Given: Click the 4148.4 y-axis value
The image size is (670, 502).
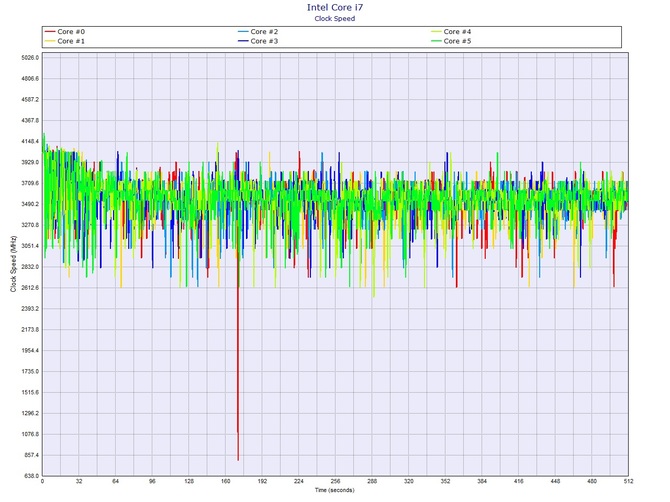Looking at the screenshot, I should 30,141.
